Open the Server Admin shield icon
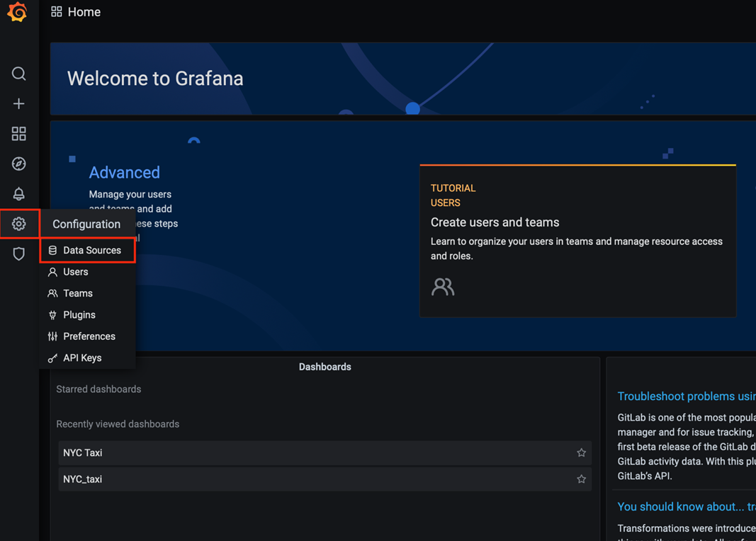This screenshot has height=541, width=756. coord(19,254)
